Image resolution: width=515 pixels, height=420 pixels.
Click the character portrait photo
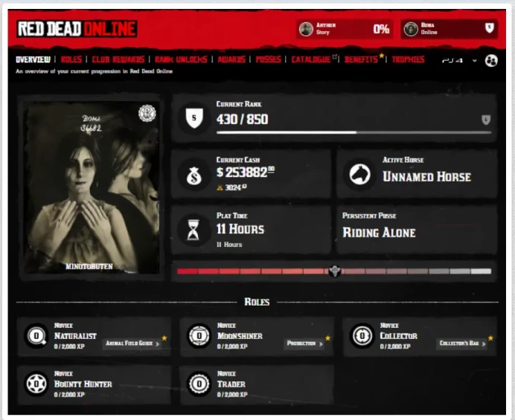92,187
